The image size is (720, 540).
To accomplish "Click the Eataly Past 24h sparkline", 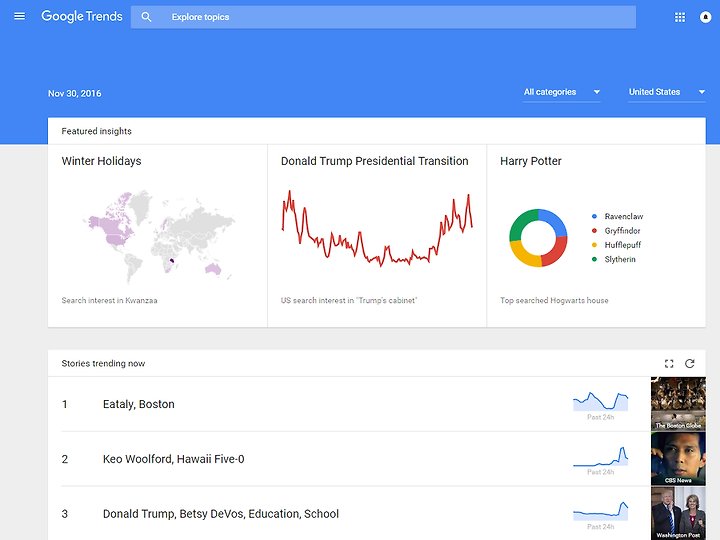I will coord(601,402).
